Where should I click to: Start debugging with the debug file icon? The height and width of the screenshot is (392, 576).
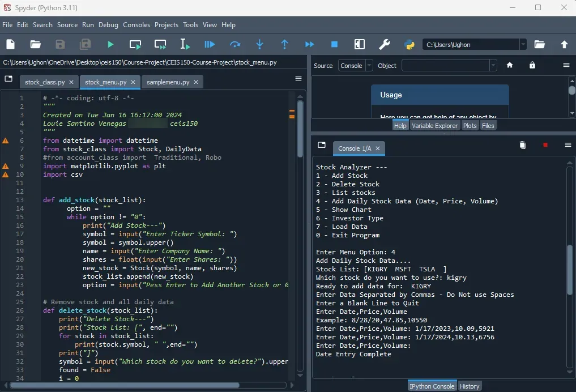pyautogui.click(x=210, y=44)
